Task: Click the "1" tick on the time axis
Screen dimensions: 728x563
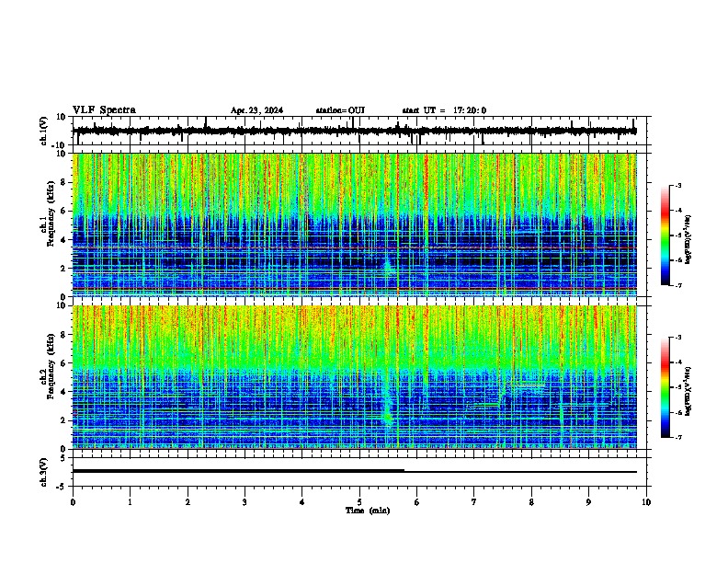Action: point(130,502)
